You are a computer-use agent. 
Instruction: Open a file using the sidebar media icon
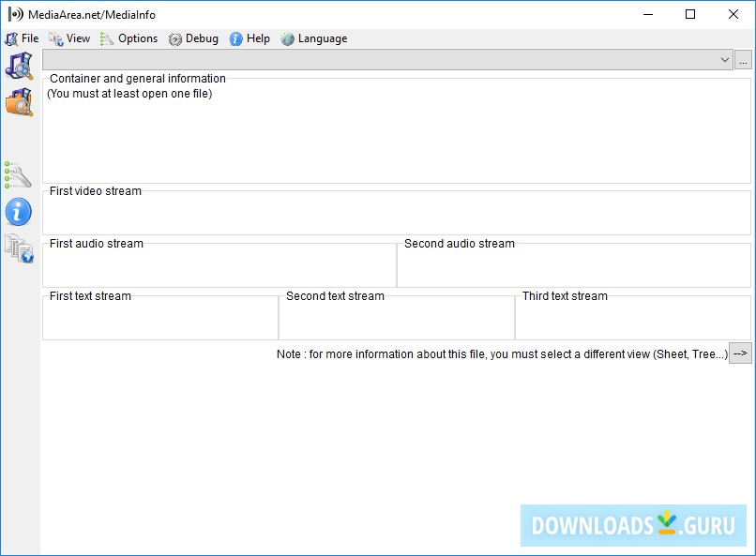[x=19, y=66]
